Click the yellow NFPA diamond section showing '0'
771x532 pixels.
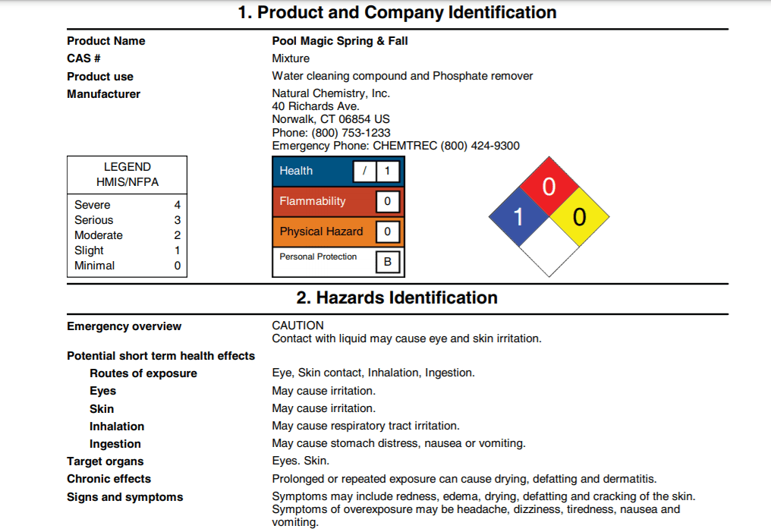point(579,217)
